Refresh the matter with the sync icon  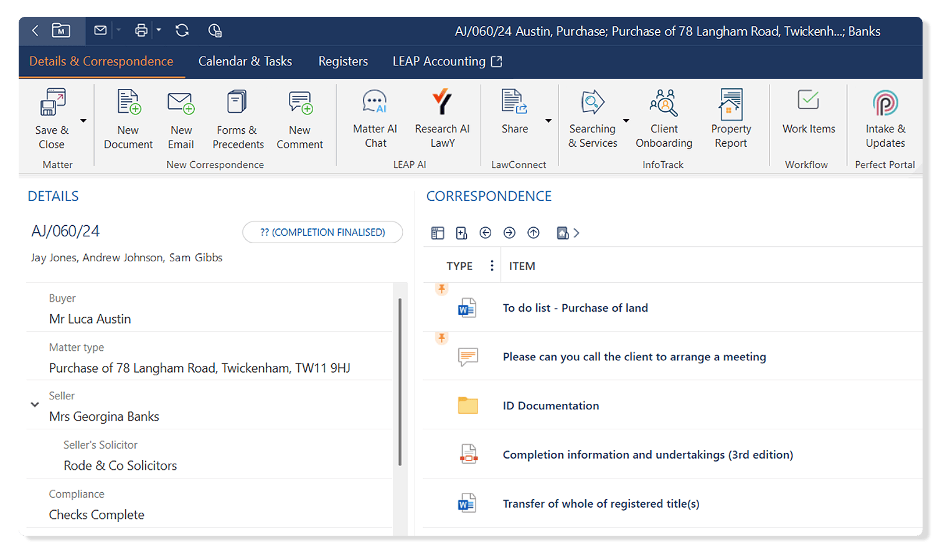(x=182, y=30)
